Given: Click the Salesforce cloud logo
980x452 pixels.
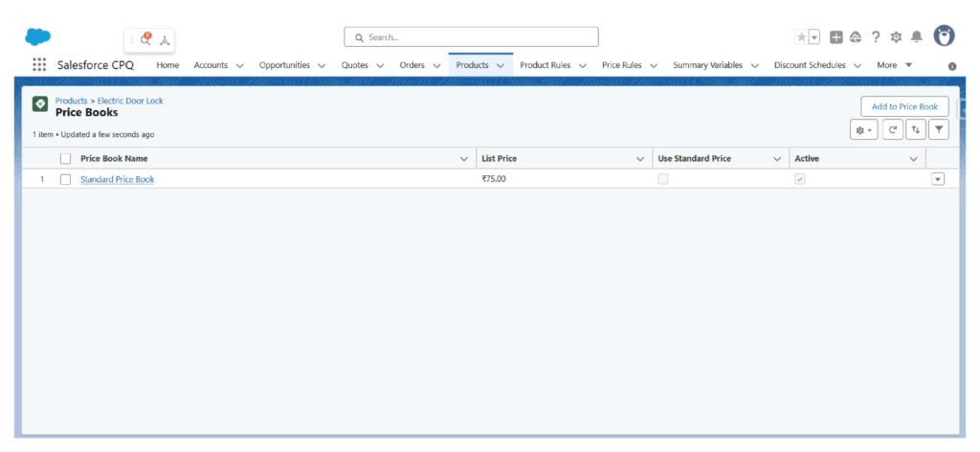Looking at the screenshot, I should point(37,37).
